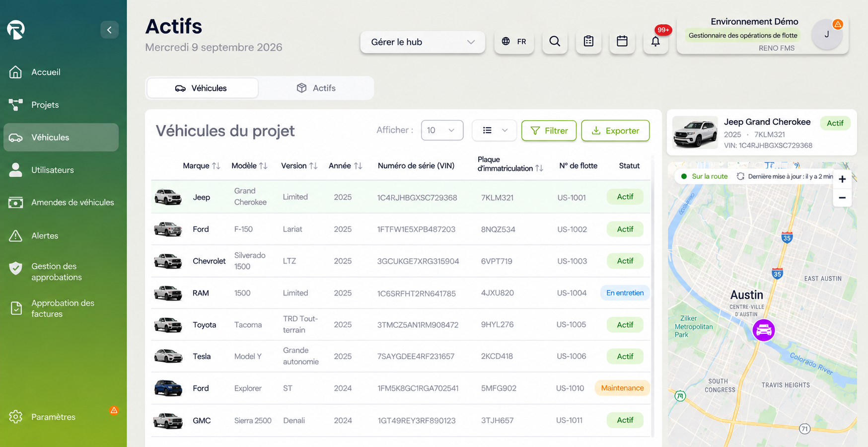Sort table by Modèle column
The width and height of the screenshot is (868, 447).
pos(263,166)
